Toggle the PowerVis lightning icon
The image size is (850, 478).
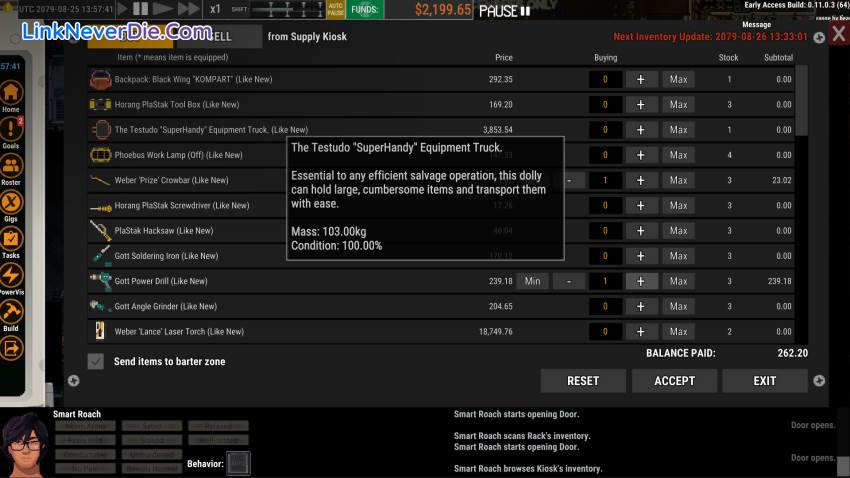11,276
